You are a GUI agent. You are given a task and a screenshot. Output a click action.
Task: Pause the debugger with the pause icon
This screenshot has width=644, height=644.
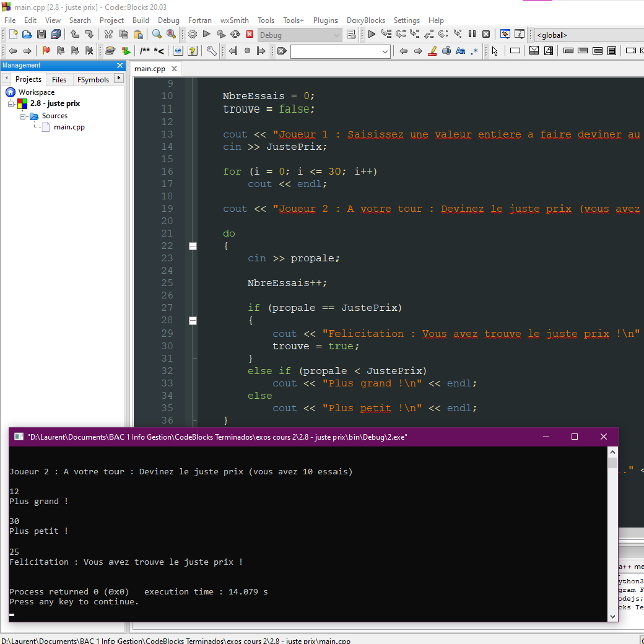[x=471, y=34]
